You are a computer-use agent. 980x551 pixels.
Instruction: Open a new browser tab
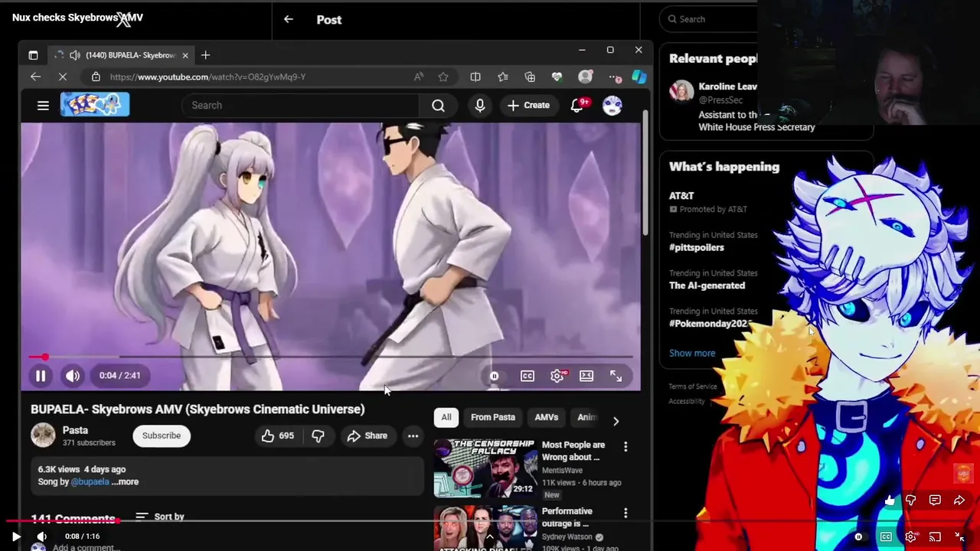(x=205, y=55)
